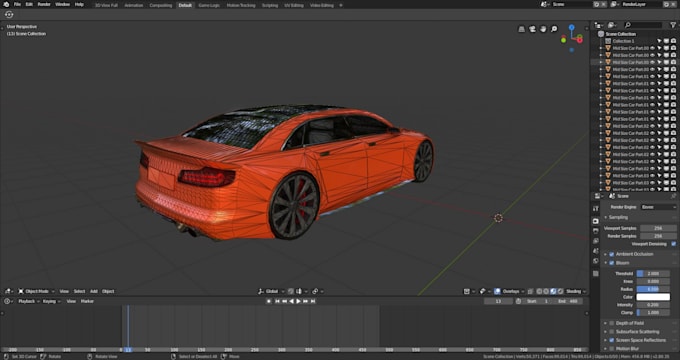Click the zoom magnifier icon in viewport
The height and width of the screenshot is (360, 680).
[x=554, y=29]
